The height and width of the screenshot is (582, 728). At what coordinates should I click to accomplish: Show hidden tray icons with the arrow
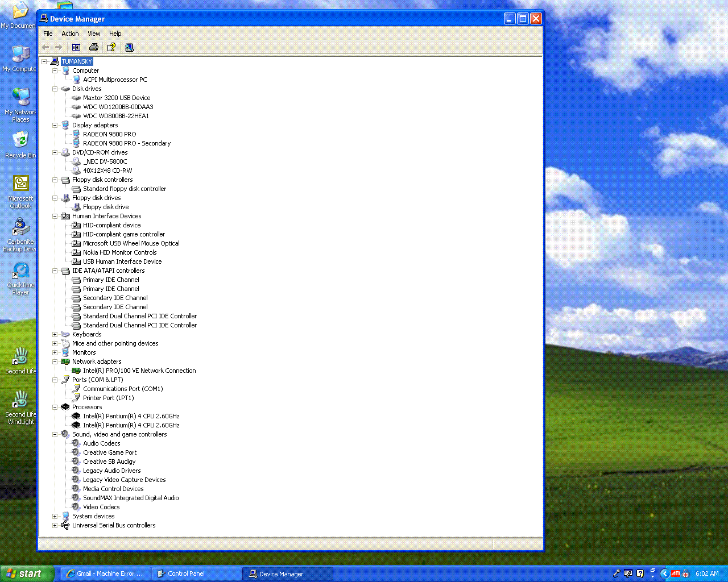coord(664,573)
